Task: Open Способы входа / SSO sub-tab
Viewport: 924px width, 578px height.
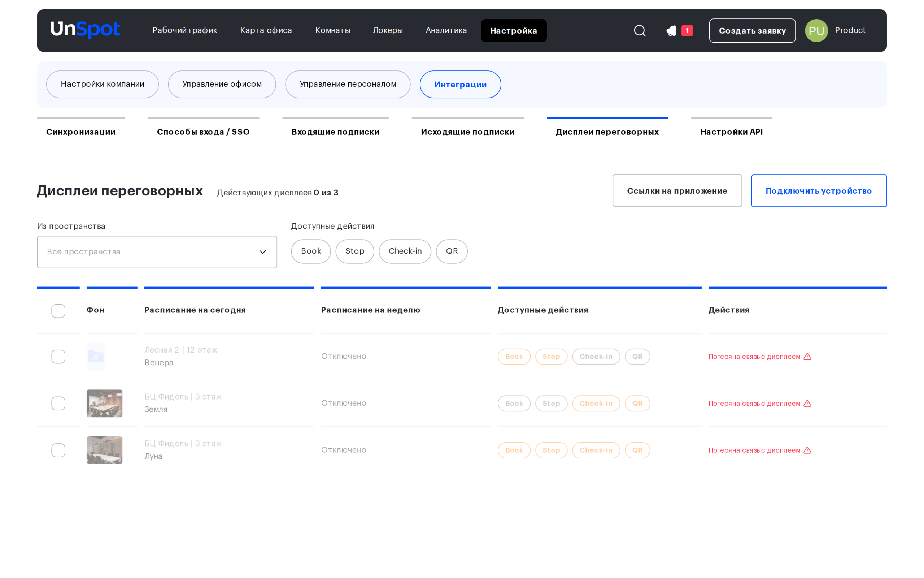Action: click(204, 132)
